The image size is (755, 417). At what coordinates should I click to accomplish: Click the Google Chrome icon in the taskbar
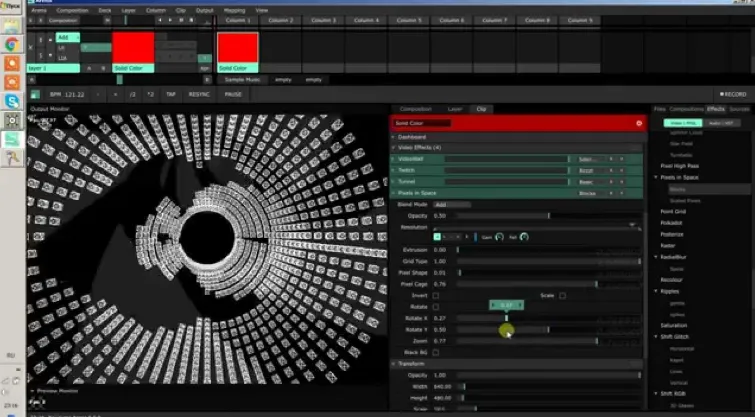[12, 44]
